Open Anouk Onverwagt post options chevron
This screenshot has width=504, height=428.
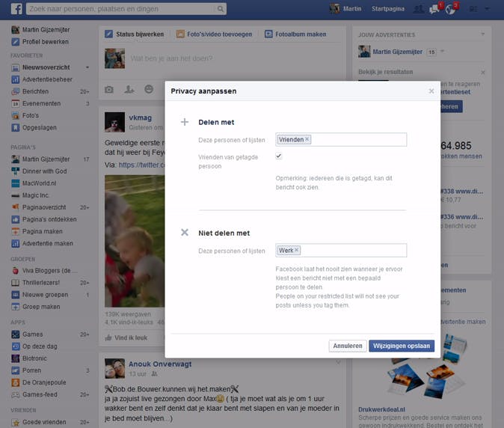click(x=338, y=363)
